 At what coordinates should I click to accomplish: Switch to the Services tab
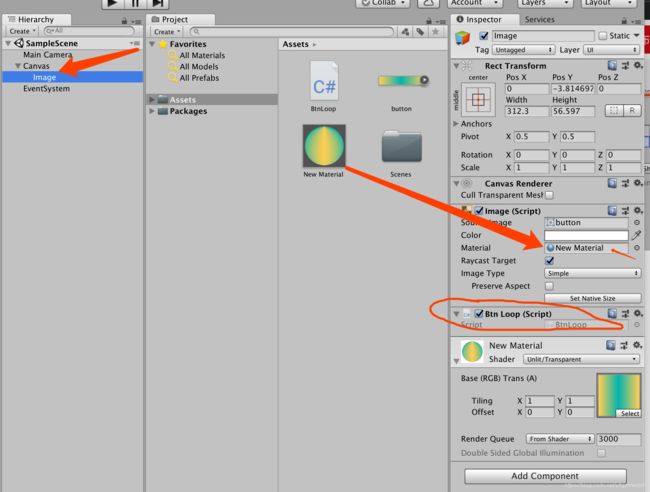[539, 19]
